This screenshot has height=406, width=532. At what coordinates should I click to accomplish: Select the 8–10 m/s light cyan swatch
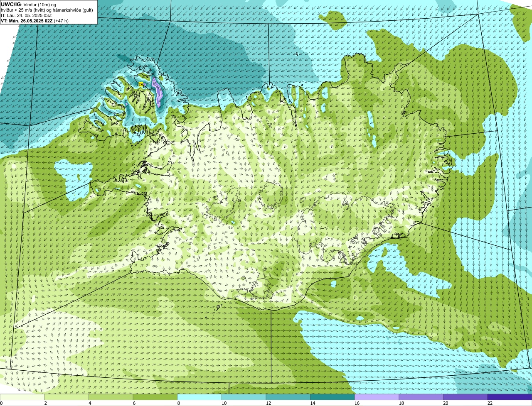199,397
